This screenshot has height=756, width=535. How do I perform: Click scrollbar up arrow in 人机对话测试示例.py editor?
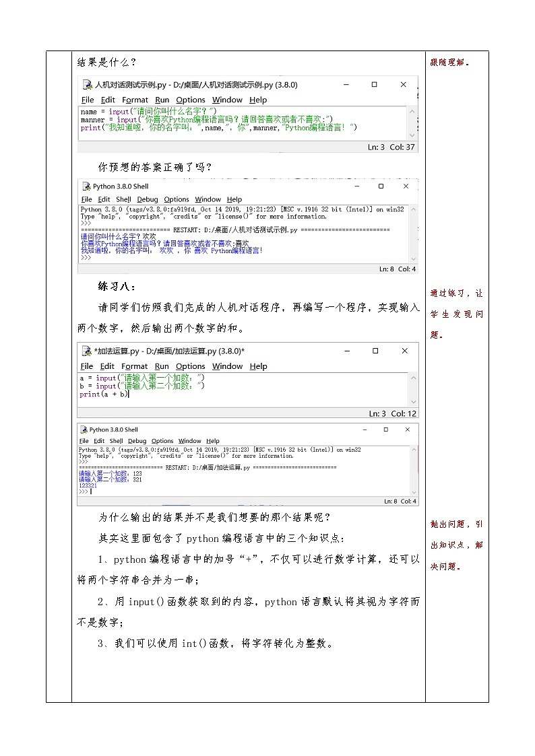(x=412, y=111)
